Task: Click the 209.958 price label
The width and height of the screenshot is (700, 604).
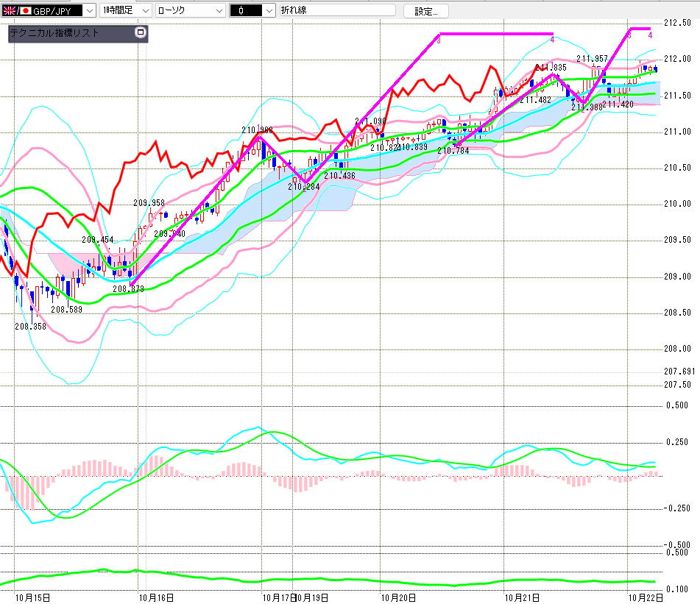Action: (x=149, y=203)
